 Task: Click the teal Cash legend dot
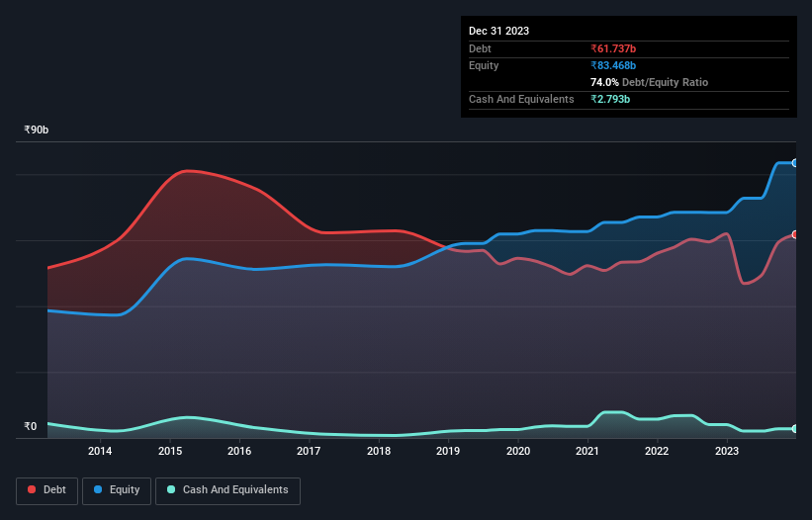(x=171, y=489)
